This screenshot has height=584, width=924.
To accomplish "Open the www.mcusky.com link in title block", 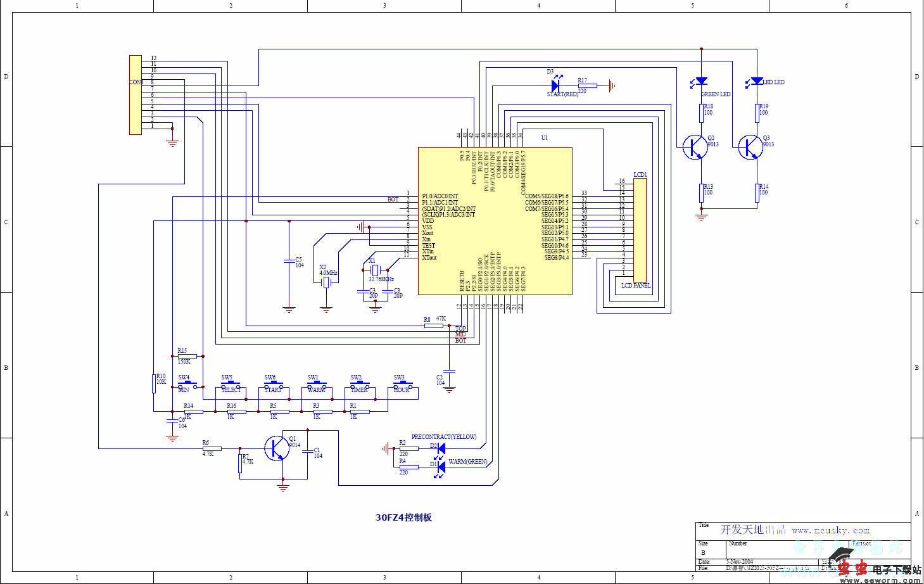I will click(830, 530).
